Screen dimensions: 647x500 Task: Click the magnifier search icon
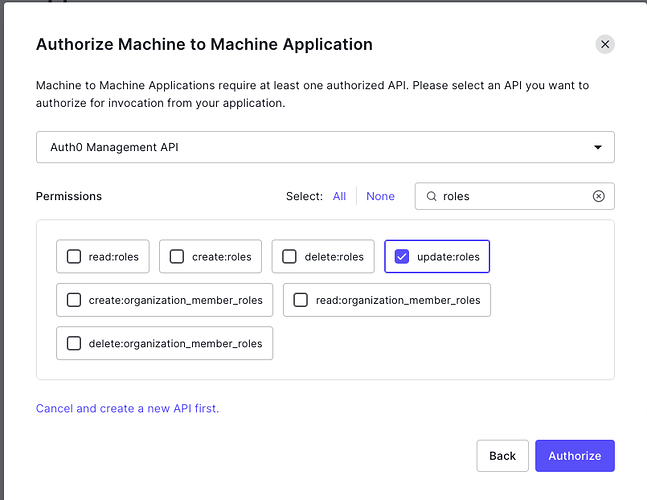(x=432, y=197)
